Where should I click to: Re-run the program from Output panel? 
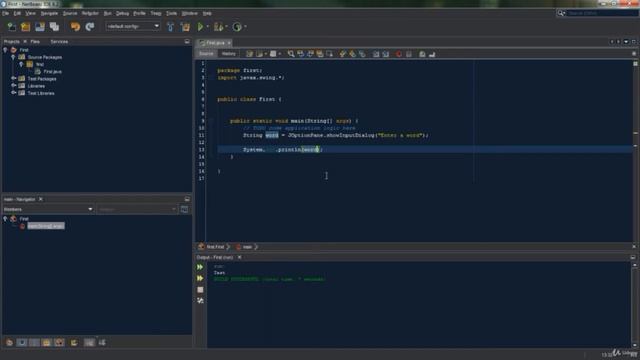click(200, 267)
